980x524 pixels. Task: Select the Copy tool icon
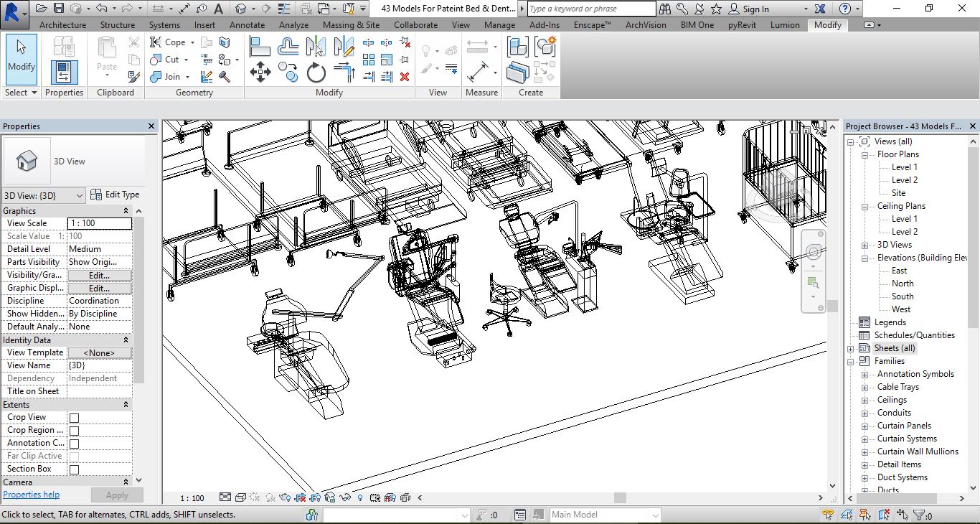click(288, 72)
